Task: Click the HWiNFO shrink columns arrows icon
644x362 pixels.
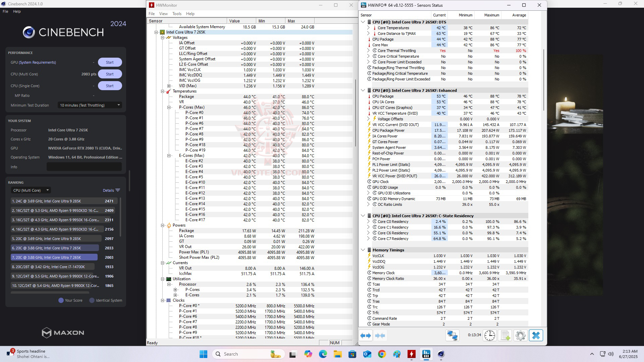Action: click(380, 336)
